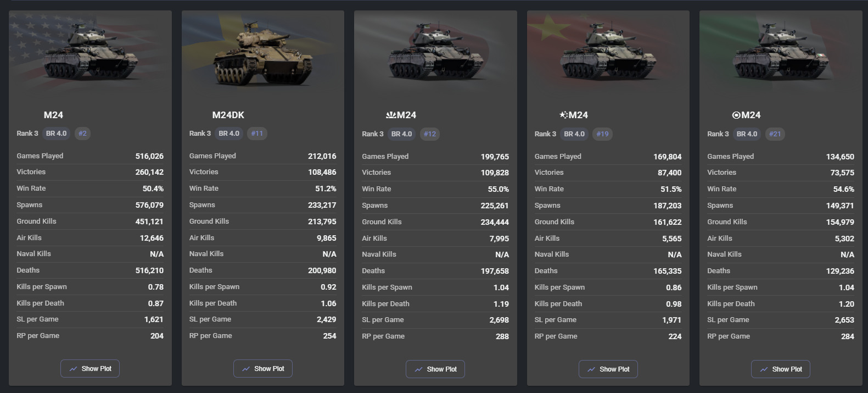Viewport: 868px width, 393px height.
Task: Click the #2 ranking badge on M24
Action: tap(82, 134)
